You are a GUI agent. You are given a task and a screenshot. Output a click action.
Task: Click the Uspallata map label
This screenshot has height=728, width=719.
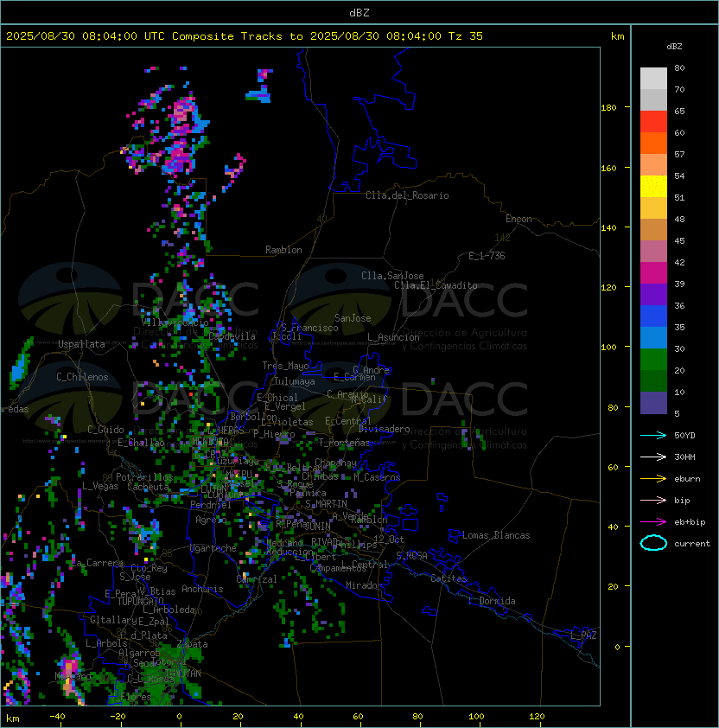[x=81, y=344]
